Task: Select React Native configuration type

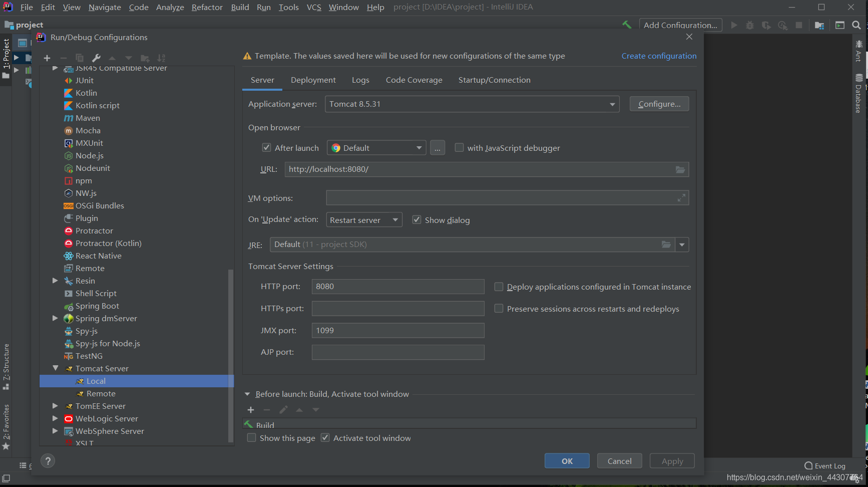Action: (x=98, y=256)
